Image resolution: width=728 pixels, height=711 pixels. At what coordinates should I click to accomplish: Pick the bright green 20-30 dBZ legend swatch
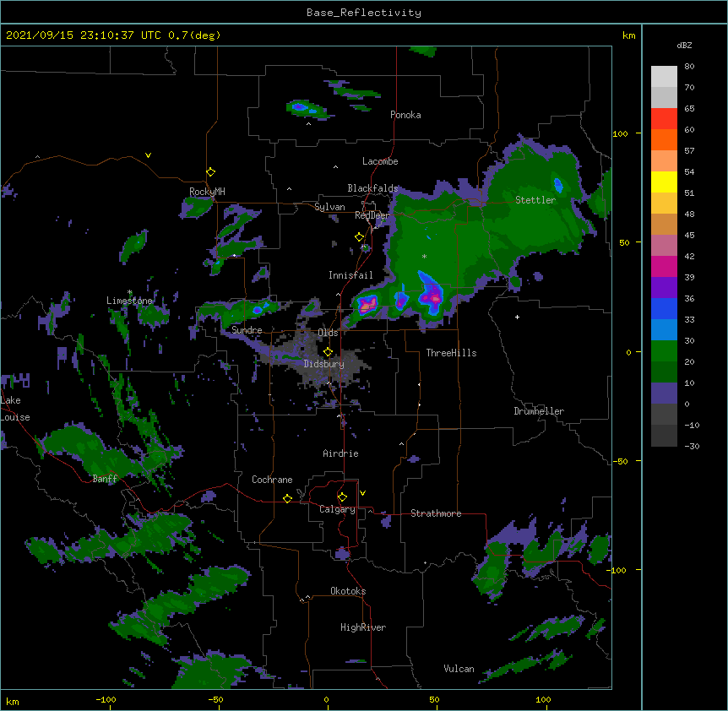coord(664,351)
